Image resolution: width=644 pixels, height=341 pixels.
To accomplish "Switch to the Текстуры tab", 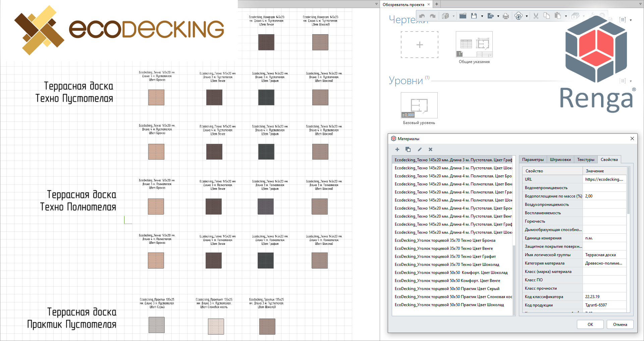I will coord(586,160).
